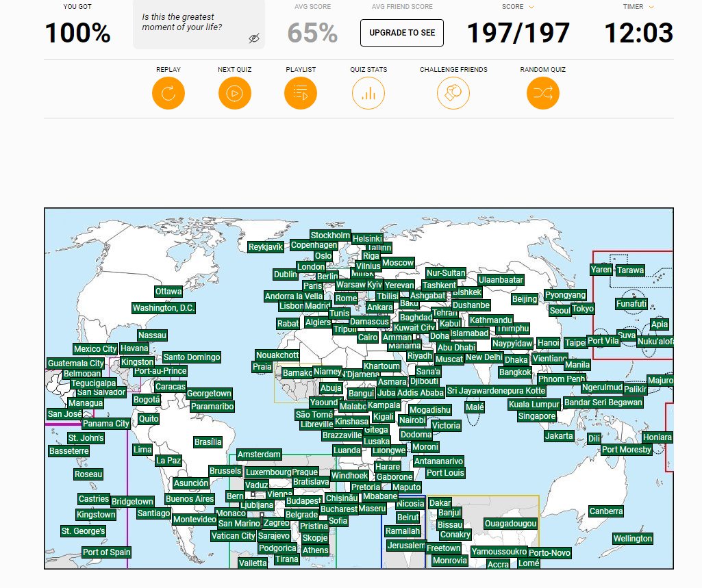Click the Canberra label
The width and height of the screenshot is (702, 588).
tap(606, 511)
